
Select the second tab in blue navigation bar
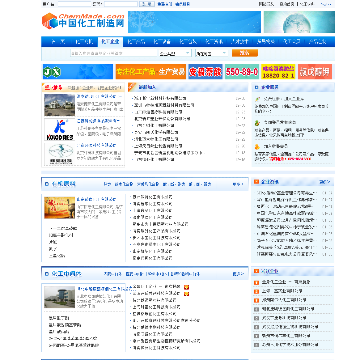[84, 42]
